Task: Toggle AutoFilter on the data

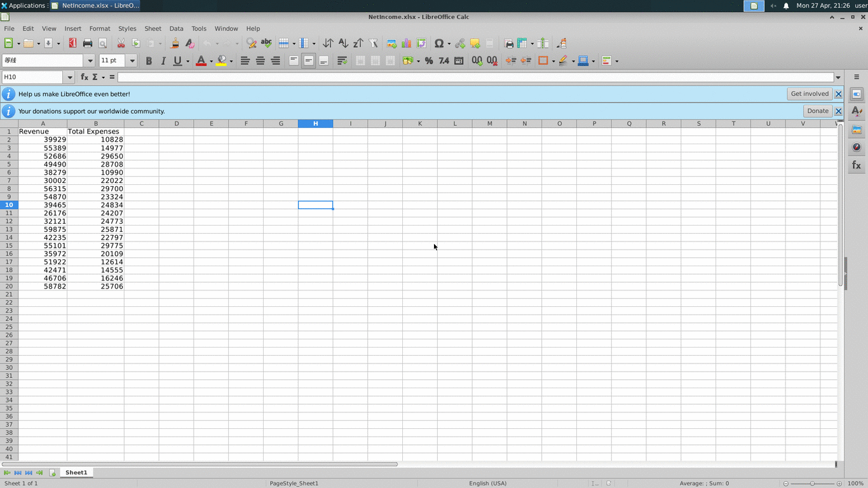Action: pyautogui.click(x=372, y=43)
